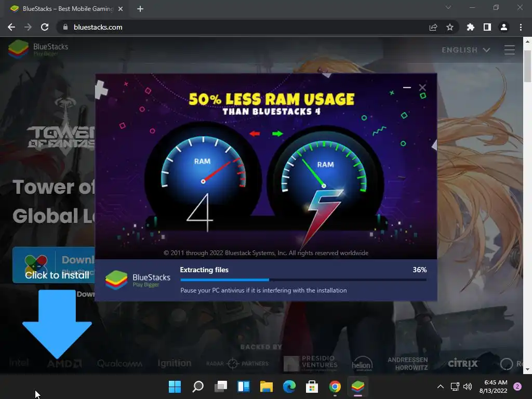Click the Extracting files status text

(204, 270)
